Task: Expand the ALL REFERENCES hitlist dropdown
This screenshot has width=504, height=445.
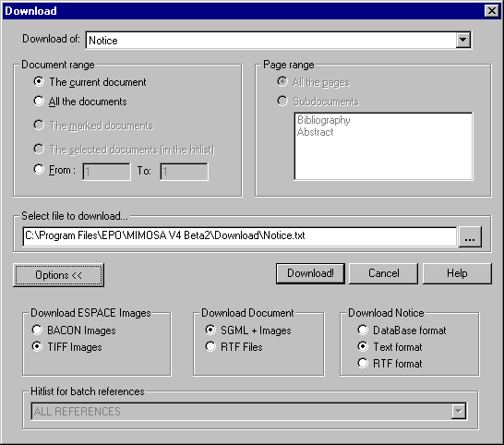Action: pos(459,411)
